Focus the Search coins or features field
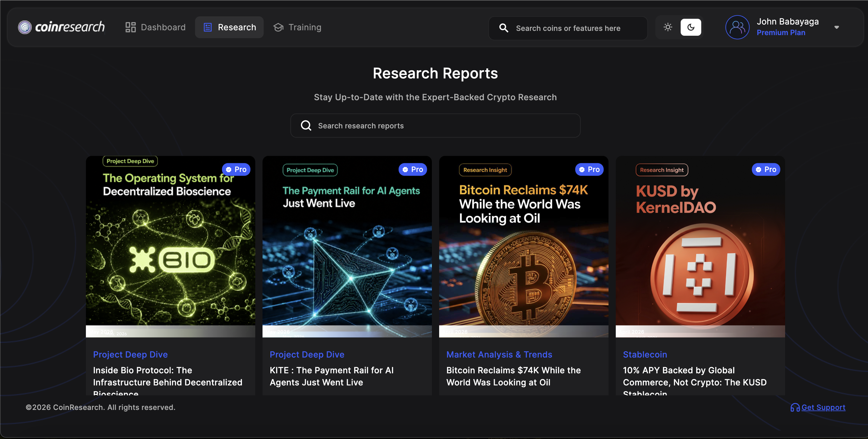The image size is (868, 439). pyautogui.click(x=568, y=28)
